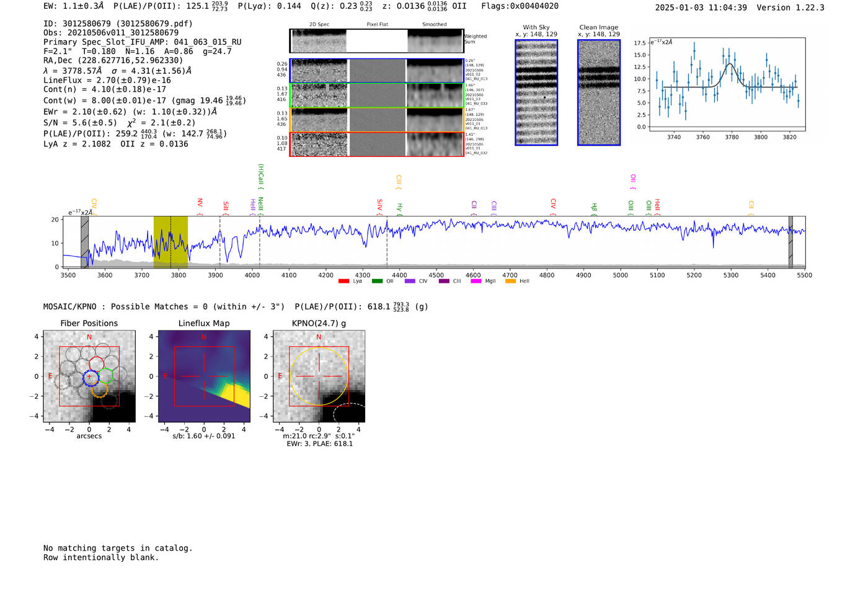Click the green fiber circle in Fiber Positions
The image size is (868, 591).
tap(106, 376)
